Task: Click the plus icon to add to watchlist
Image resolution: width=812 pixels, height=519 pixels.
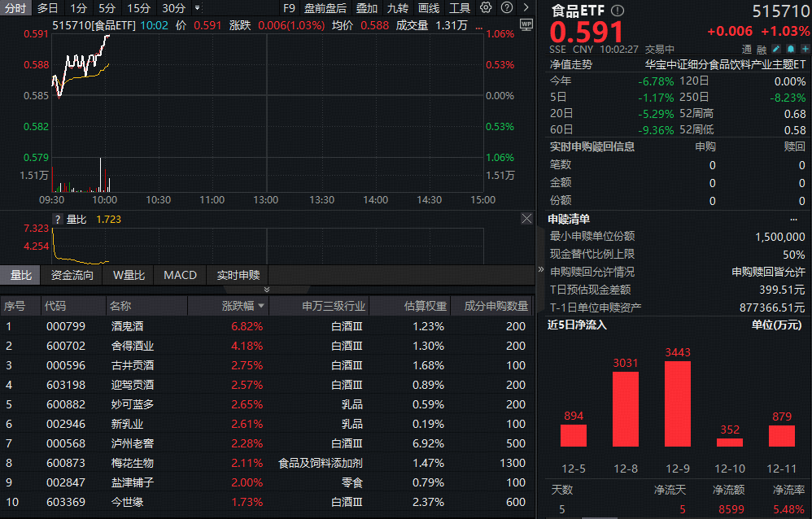Action: [x=805, y=50]
